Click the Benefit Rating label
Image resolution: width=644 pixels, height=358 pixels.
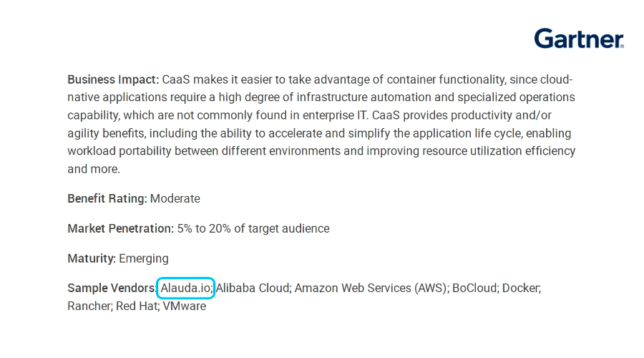click(107, 198)
